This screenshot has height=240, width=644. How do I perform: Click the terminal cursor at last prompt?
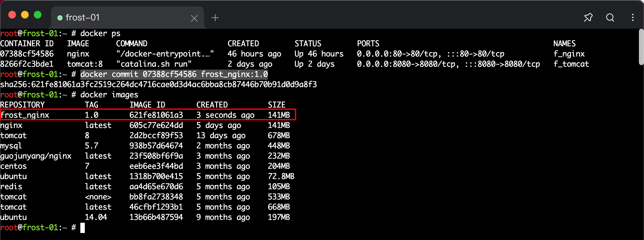(83, 228)
